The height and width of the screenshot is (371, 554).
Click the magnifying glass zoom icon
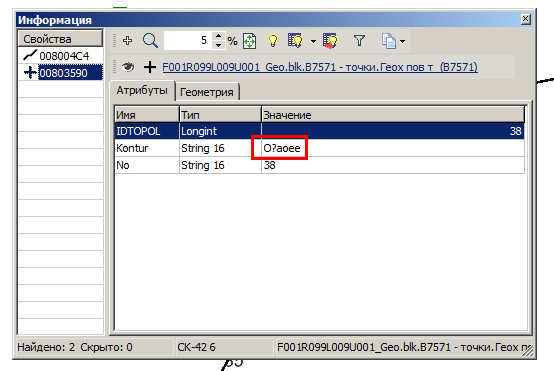tap(150, 41)
